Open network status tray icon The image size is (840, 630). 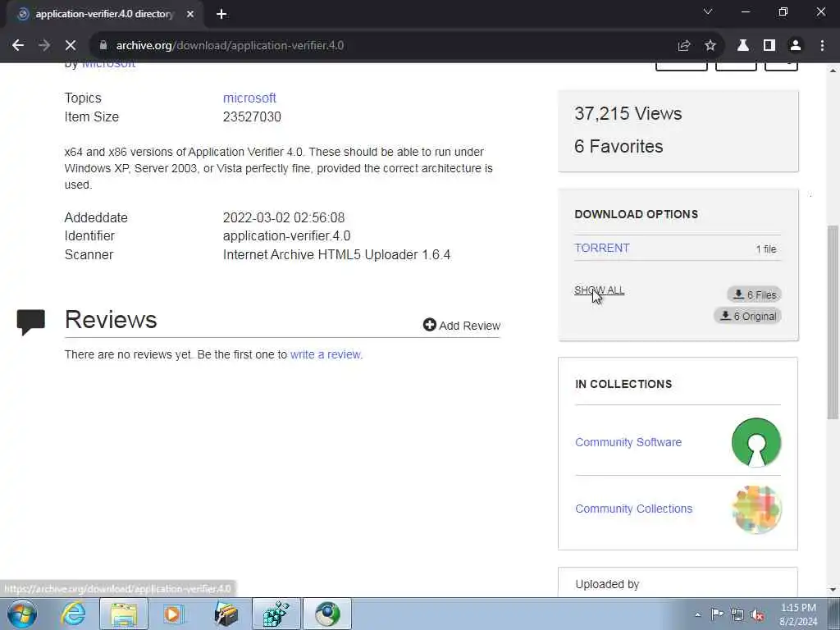point(737,614)
